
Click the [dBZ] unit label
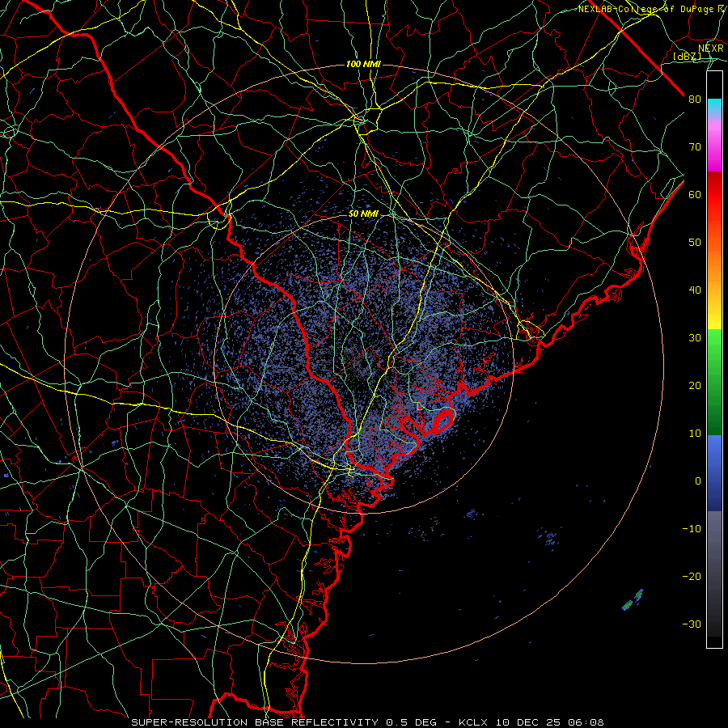click(x=687, y=57)
